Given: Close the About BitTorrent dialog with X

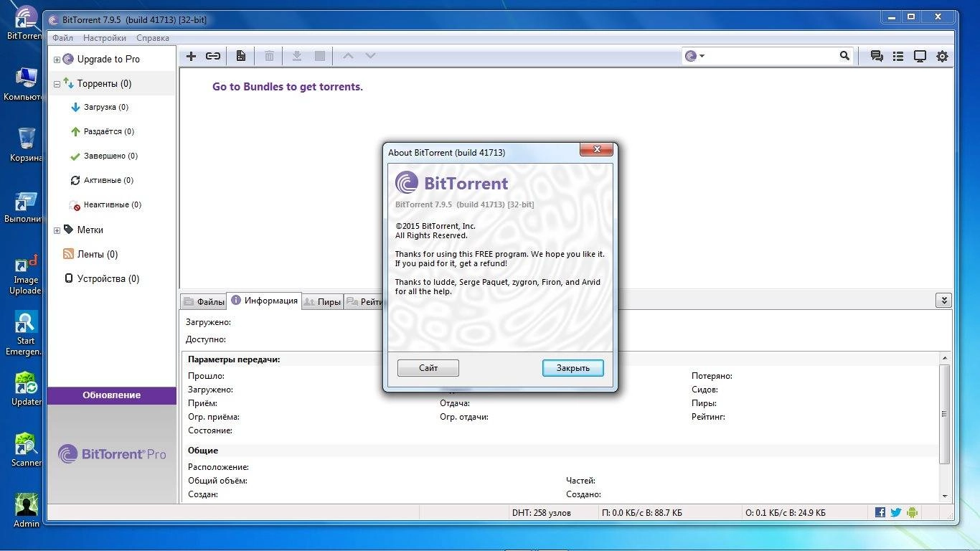Looking at the screenshot, I should click(x=596, y=149).
